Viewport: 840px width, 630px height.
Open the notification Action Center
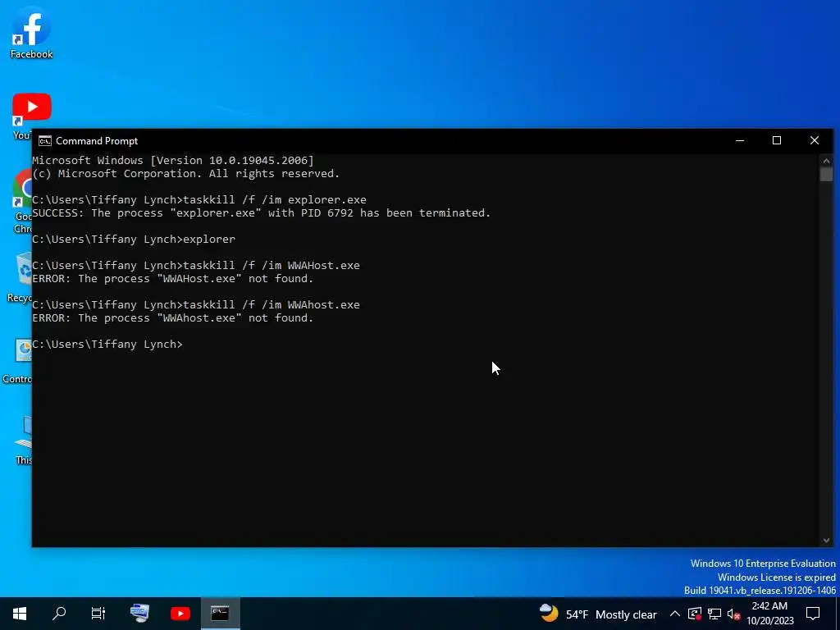[x=813, y=614]
